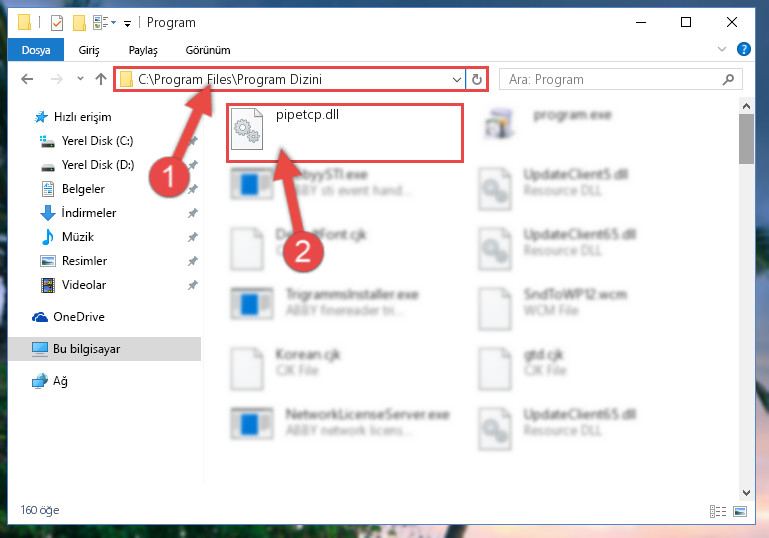Switch to large icons view in status bar

[x=740, y=512]
